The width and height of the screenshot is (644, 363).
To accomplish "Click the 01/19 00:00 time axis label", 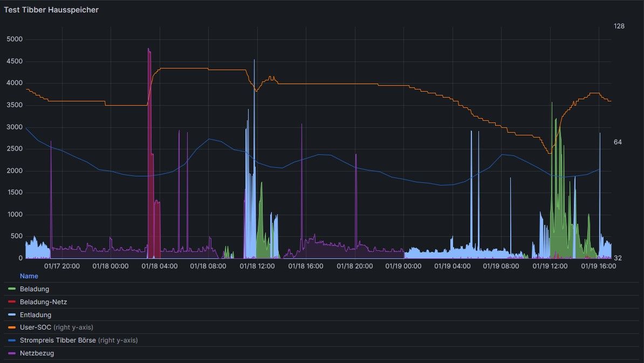I will pos(403,266).
